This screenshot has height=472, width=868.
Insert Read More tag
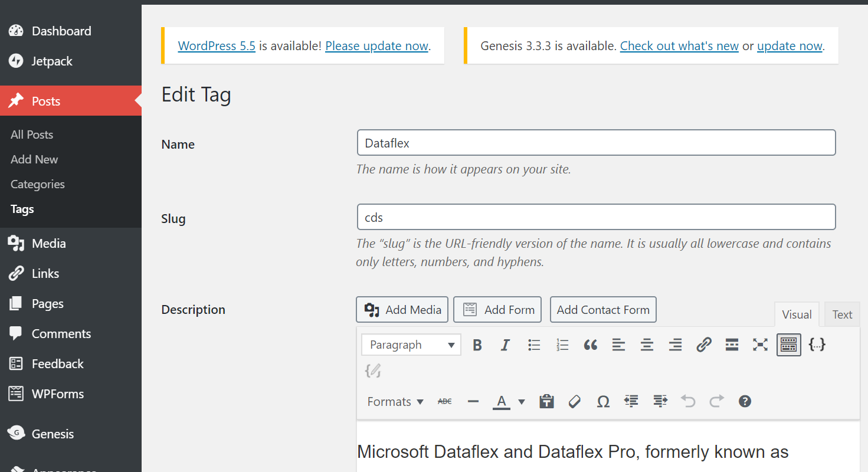pyautogui.click(x=732, y=345)
